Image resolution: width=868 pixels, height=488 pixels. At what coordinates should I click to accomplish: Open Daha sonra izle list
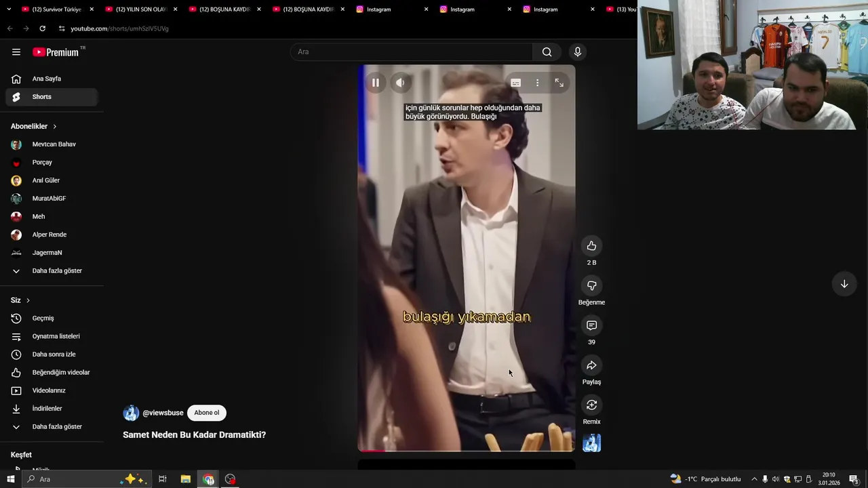pyautogui.click(x=52, y=354)
